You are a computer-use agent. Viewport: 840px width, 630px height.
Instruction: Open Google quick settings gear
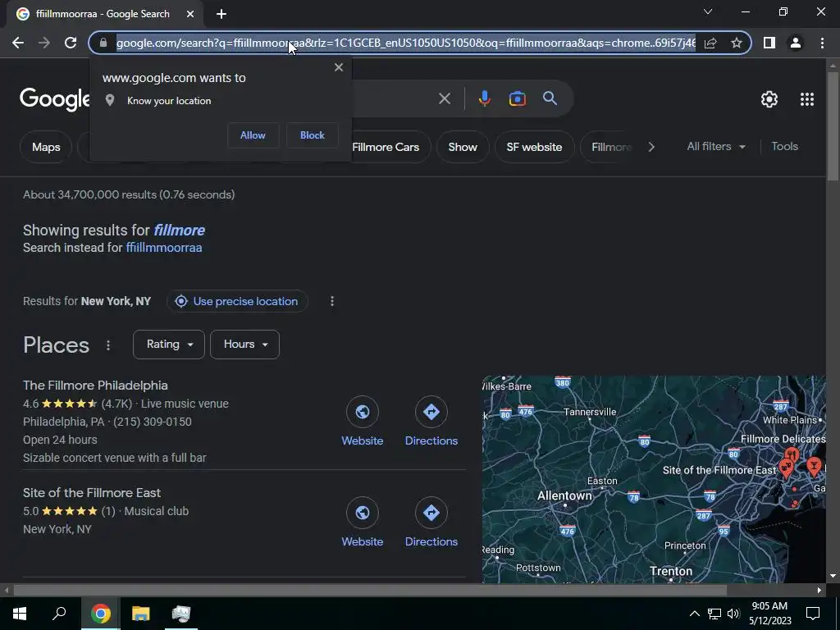[769, 99]
